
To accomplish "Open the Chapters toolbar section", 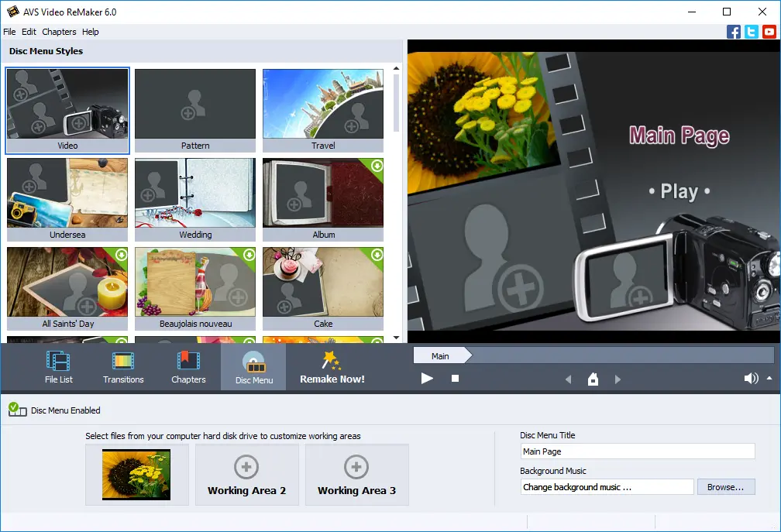I will 188,367.
